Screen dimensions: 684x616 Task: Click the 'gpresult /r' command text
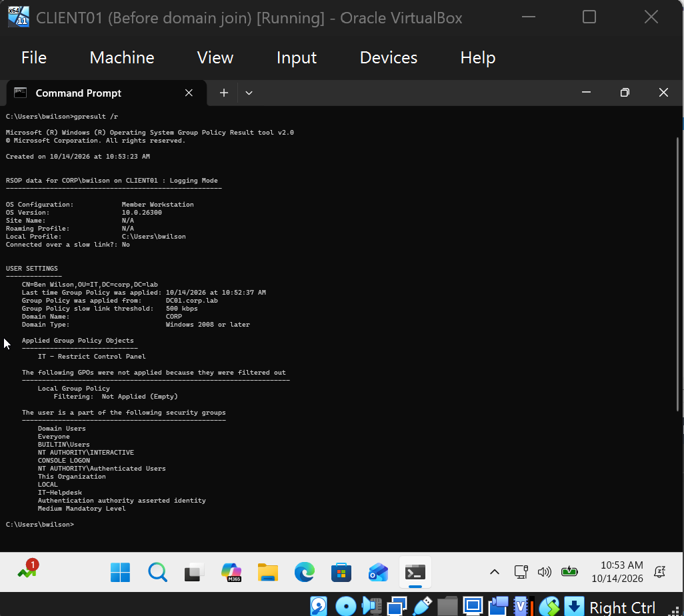[x=95, y=117]
